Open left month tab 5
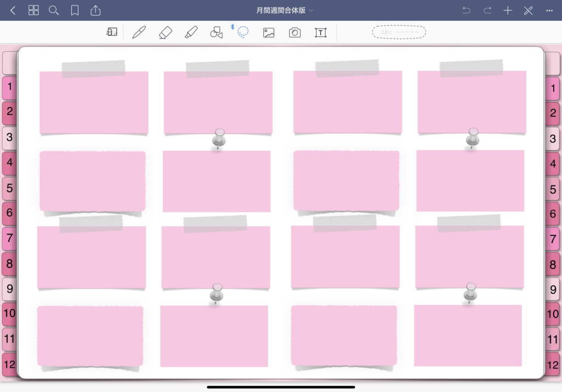 [10, 188]
